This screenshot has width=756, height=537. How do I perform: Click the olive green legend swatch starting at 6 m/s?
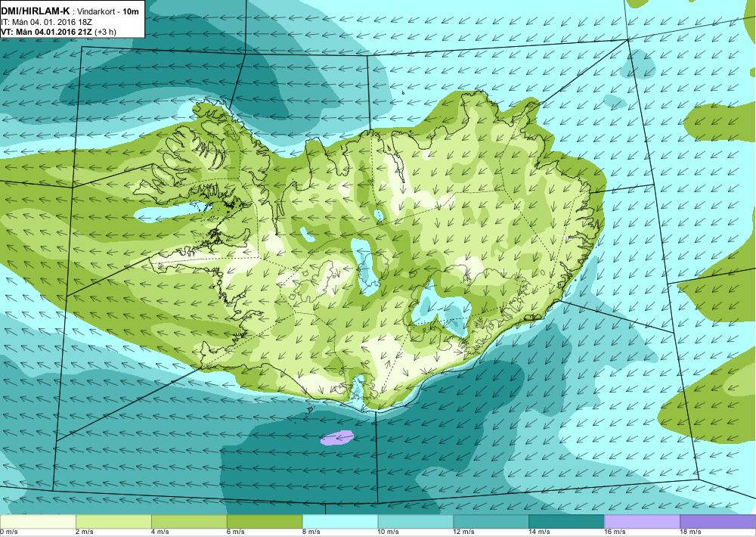click(265, 522)
